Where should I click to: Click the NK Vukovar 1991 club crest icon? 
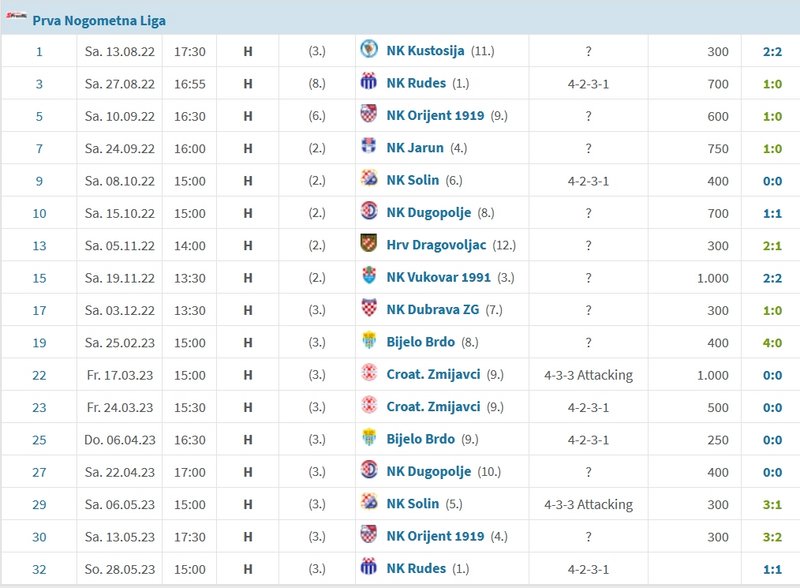[x=368, y=276]
